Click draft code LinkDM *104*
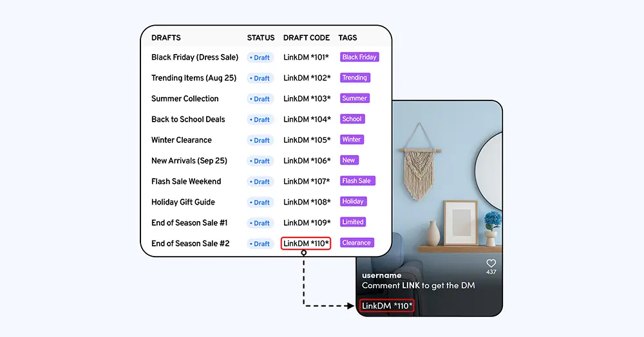Viewport: 644px width, 337px height. click(x=307, y=120)
